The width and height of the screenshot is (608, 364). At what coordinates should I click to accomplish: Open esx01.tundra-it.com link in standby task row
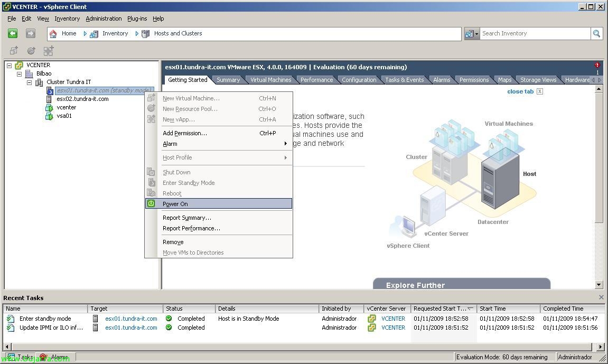(x=131, y=319)
